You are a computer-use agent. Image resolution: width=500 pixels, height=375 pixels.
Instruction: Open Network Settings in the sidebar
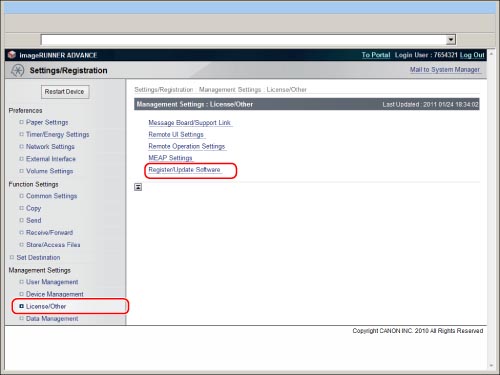[50, 147]
